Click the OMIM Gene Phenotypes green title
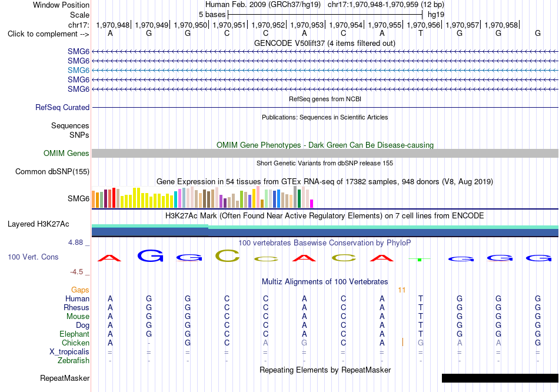This screenshot has width=559, height=392. point(325,145)
